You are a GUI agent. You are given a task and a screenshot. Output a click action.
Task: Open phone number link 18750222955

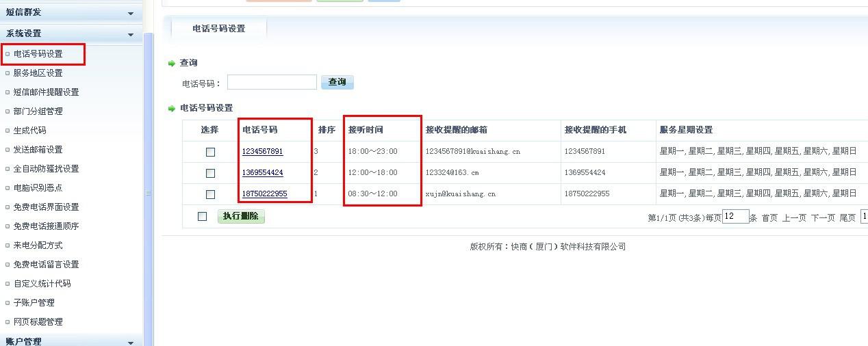click(x=264, y=194)
